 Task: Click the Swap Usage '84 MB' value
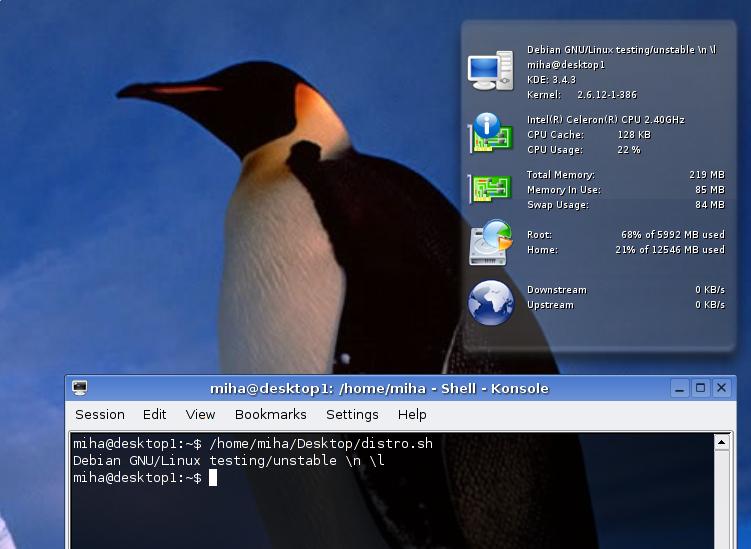(x=710, y=205)
